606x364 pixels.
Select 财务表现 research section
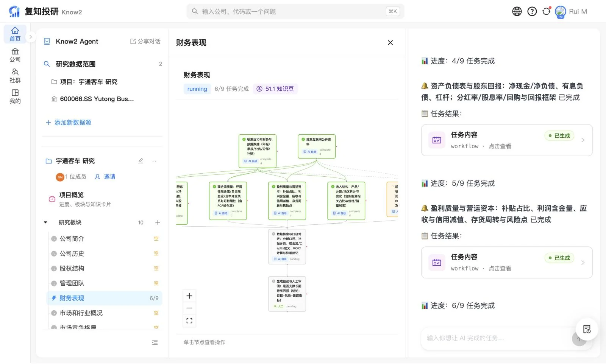pos(105,298)
